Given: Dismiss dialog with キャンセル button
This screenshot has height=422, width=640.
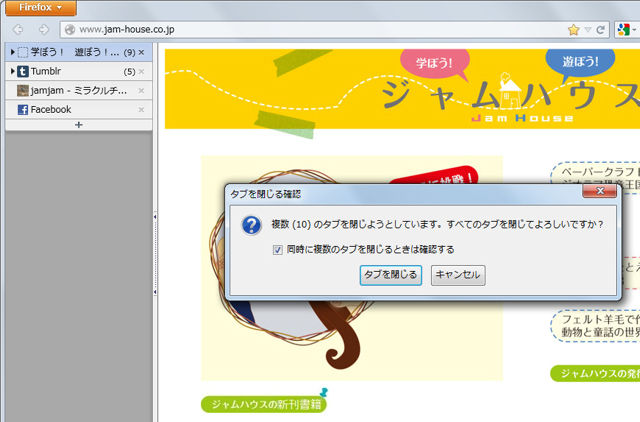Looking at the screenshot, I should pos(458,275).
